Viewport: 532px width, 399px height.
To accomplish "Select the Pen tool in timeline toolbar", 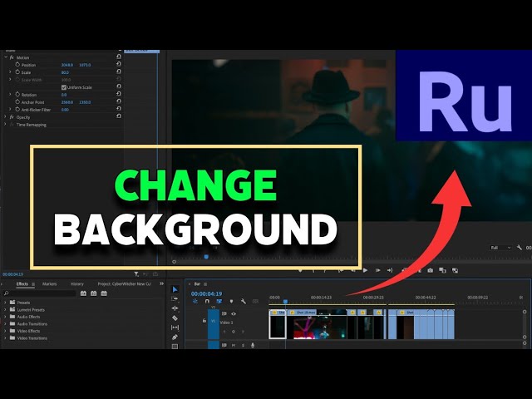I will 175,337.
